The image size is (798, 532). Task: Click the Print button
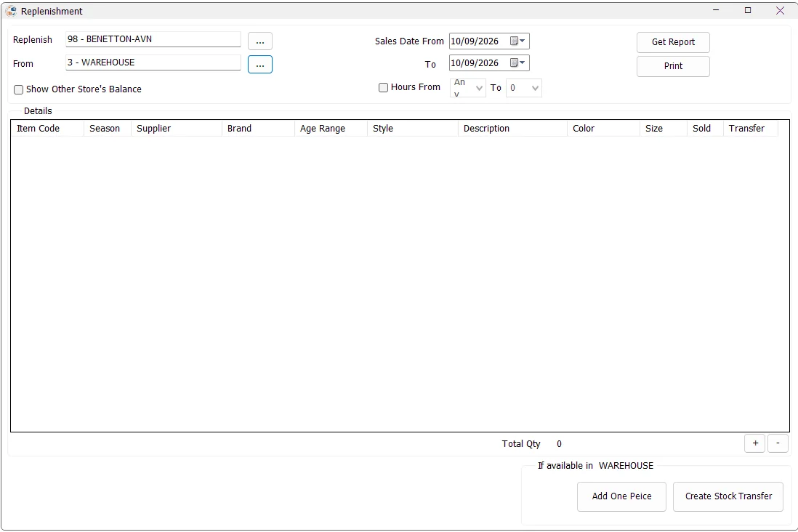click(x=673, y=66)
